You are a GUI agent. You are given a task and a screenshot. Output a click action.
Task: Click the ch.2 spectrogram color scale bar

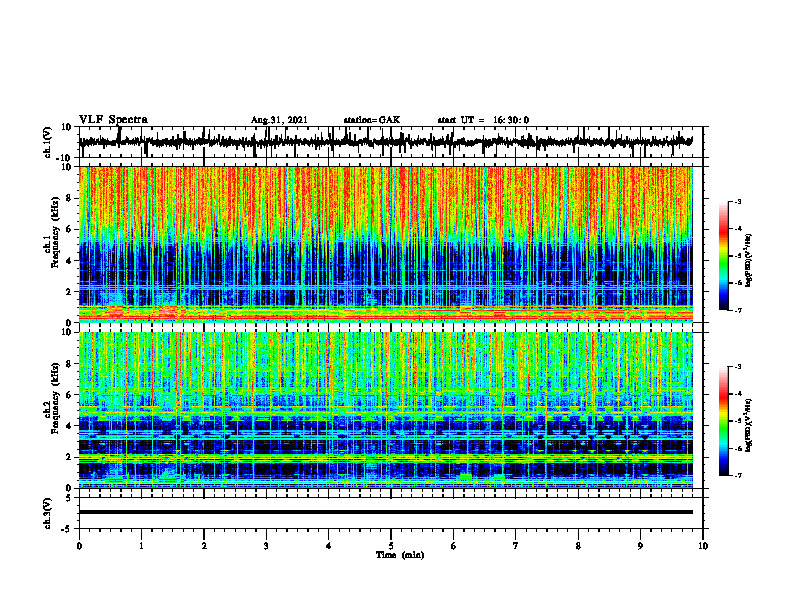point(723,421)
